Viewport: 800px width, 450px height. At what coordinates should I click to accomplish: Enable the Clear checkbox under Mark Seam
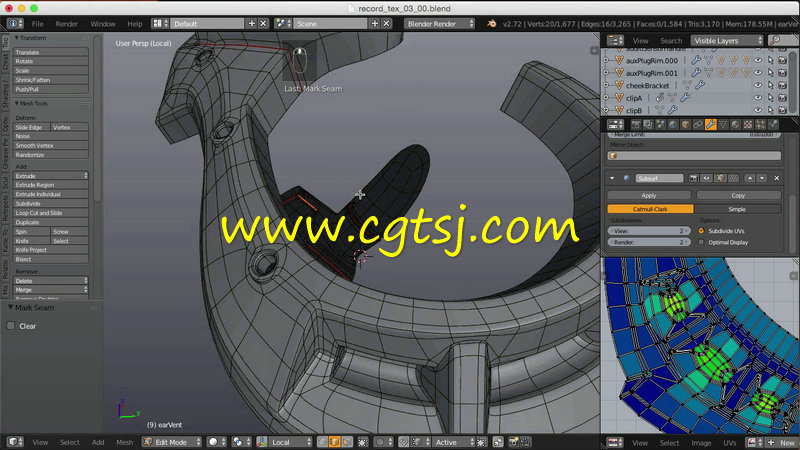[11, 326]
